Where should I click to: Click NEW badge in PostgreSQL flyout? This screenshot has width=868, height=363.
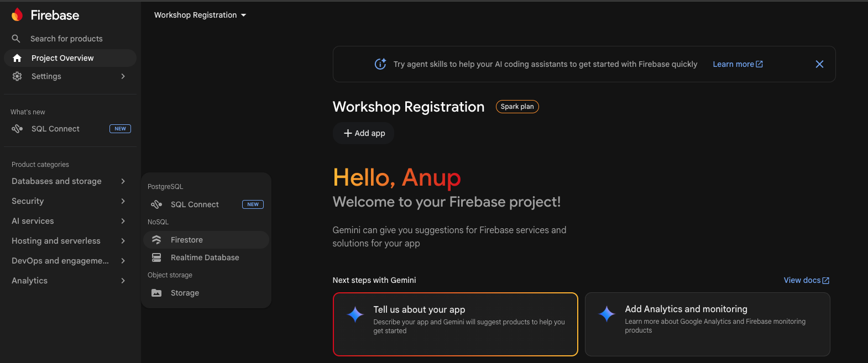coord(253,204)
